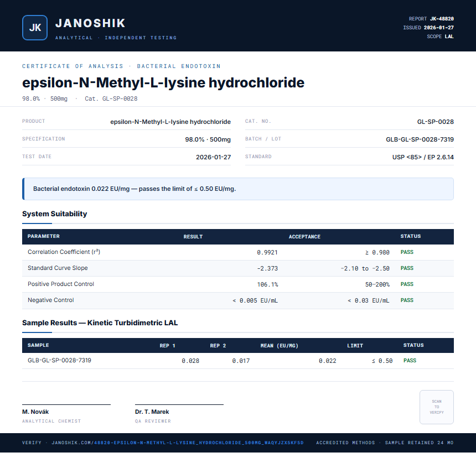Click the PARAMETER column header
This screenshot has height=468, width=476.
pos(43,236)
